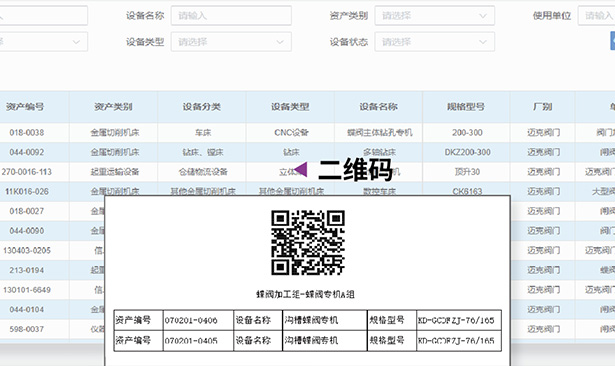Click the CNC设备 cell

coord(291,133)
